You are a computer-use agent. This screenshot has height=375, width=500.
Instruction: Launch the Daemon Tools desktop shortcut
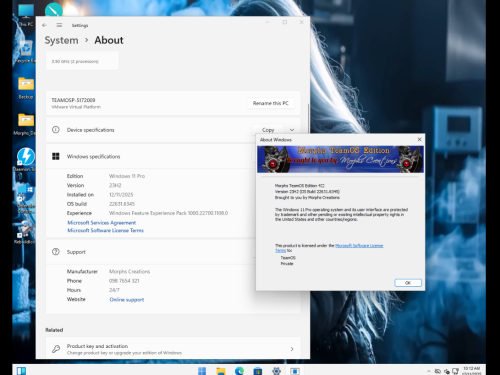point(25,159)
